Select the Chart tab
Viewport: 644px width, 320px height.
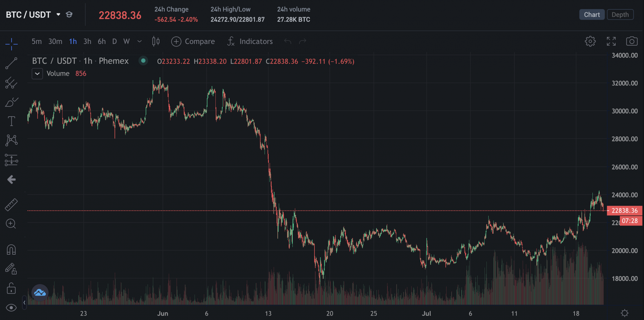tap(592, 14)
